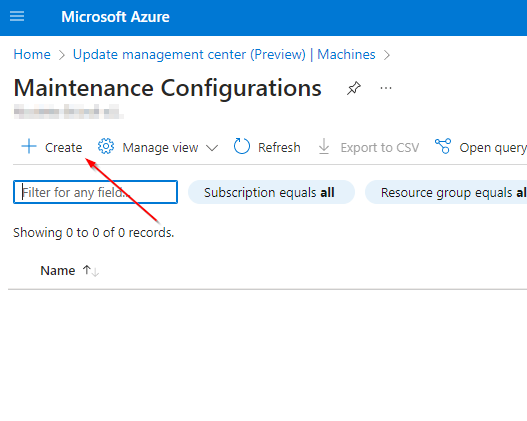Click the circular Refresh icon
The image size is (527, 421).
242,146
